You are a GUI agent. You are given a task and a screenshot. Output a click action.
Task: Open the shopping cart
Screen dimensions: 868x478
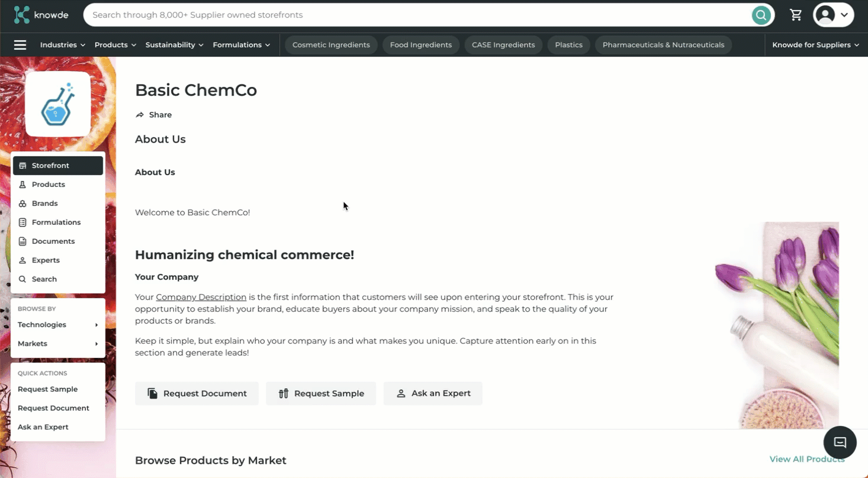coord(796,15)
